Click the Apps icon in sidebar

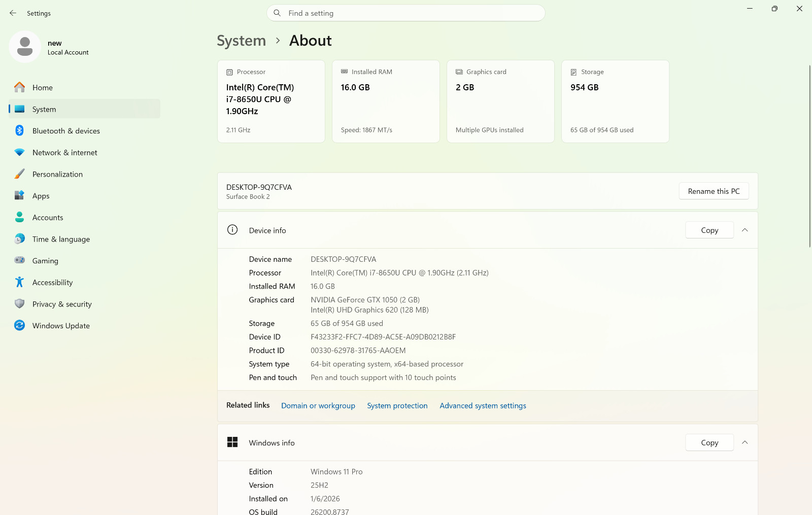point(19,195)
